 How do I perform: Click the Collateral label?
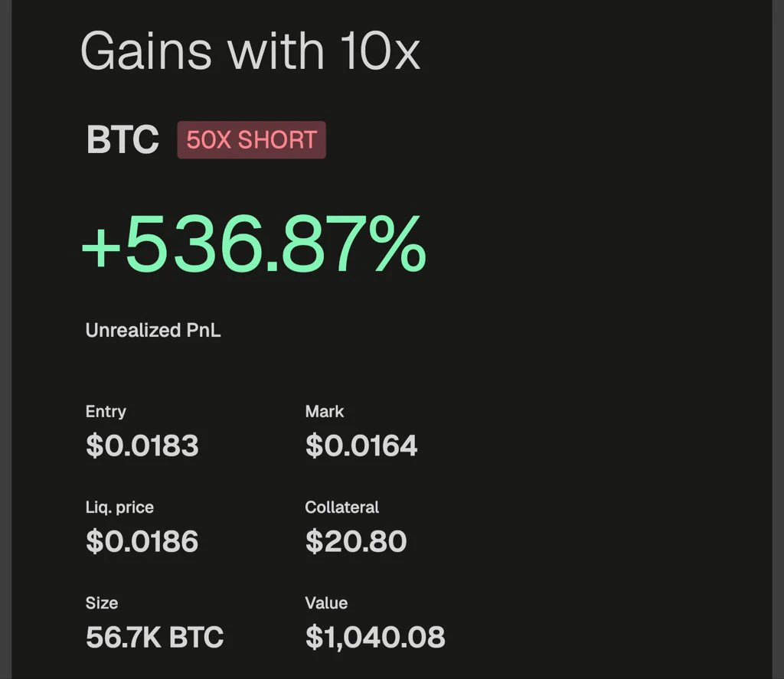[x=342, y=507]
